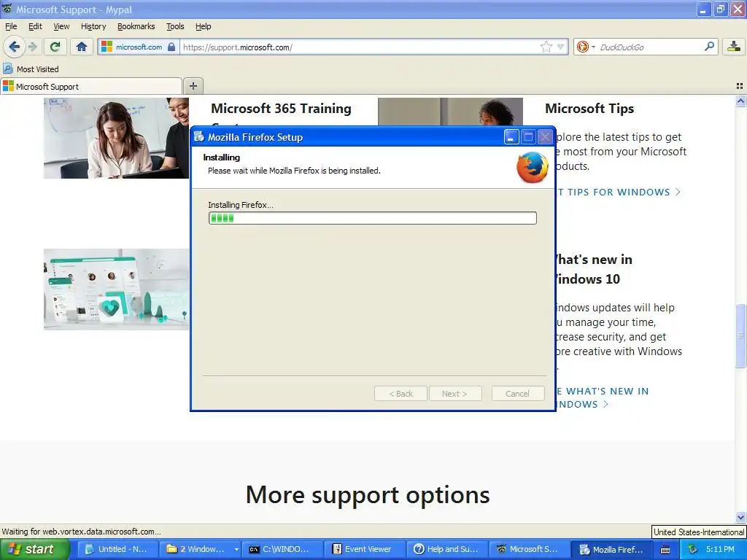Open the Help menu in Mypal

coord(203,26)
